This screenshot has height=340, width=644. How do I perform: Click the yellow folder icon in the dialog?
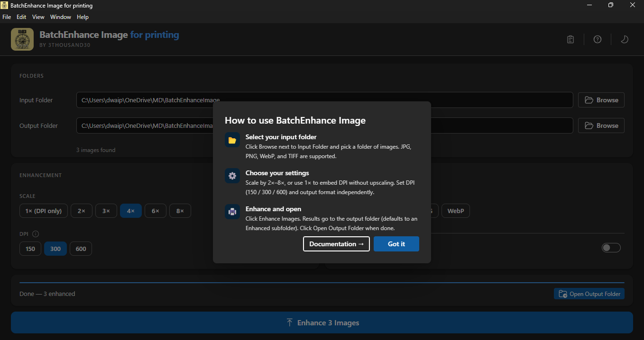tap(232, 140)
